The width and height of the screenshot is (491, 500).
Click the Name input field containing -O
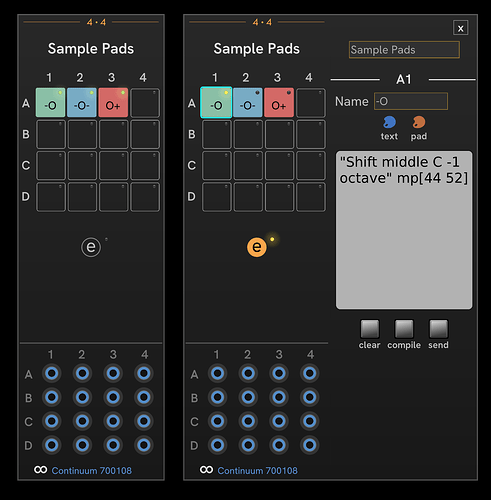pyautogui.click(x=411, y=101)
